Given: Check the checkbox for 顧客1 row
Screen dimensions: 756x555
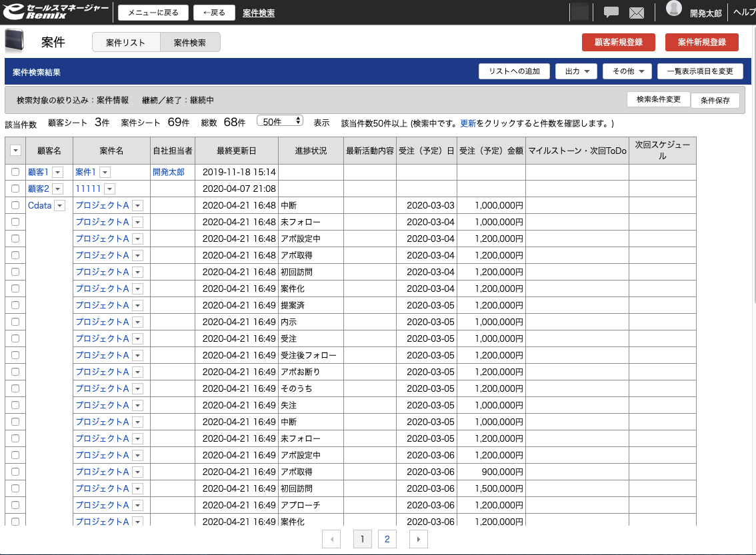Looking at the screenshot, I should [15, 172].
